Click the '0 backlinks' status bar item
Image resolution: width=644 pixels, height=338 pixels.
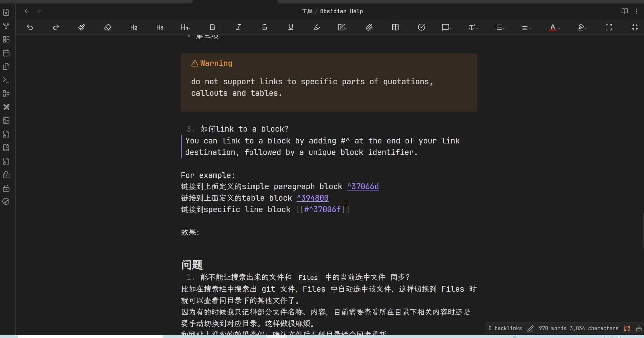505,329
